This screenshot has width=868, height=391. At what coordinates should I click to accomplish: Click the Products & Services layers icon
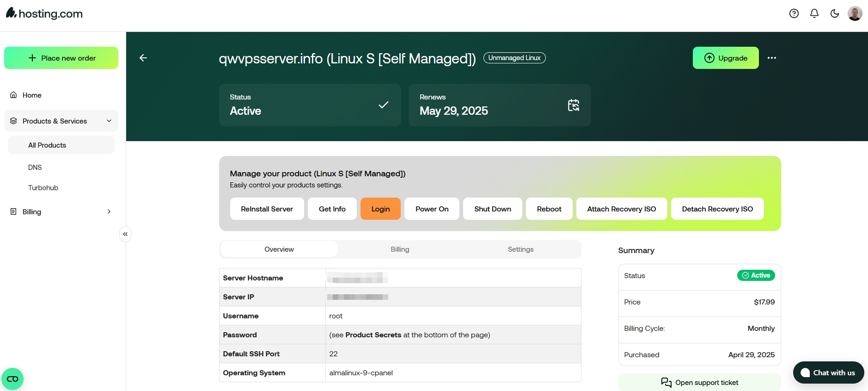click(x=13, y=121)
